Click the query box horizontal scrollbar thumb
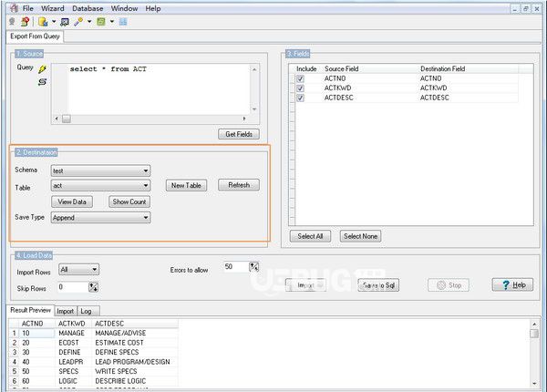 click(x=67, y=119)
